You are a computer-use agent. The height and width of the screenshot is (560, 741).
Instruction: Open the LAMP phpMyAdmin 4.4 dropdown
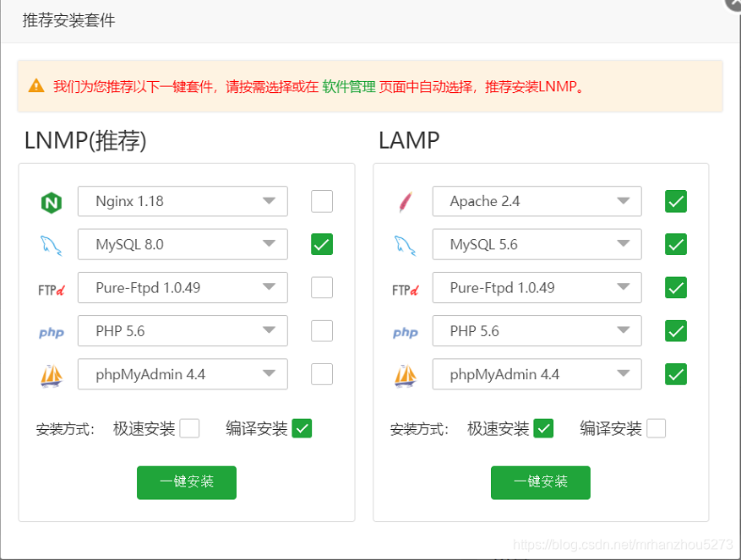(537, 374)
